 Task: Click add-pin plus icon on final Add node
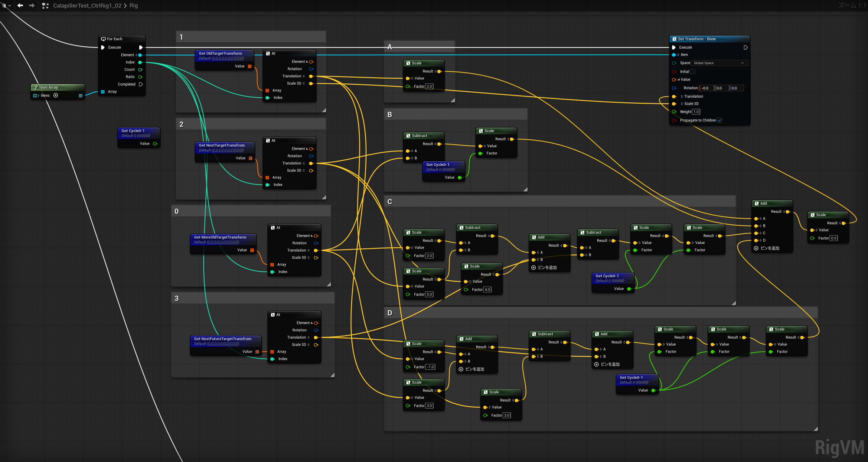tap(756, 248)
